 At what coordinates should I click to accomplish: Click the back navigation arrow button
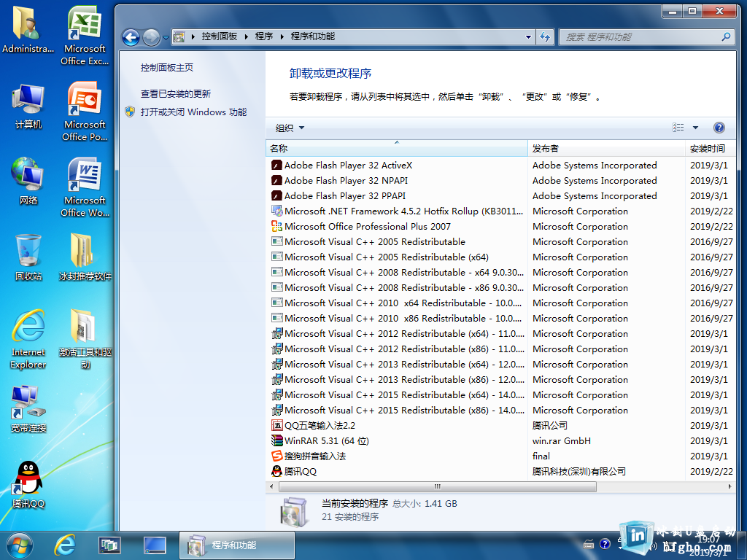pyautogui.click(x=131, y=37)
